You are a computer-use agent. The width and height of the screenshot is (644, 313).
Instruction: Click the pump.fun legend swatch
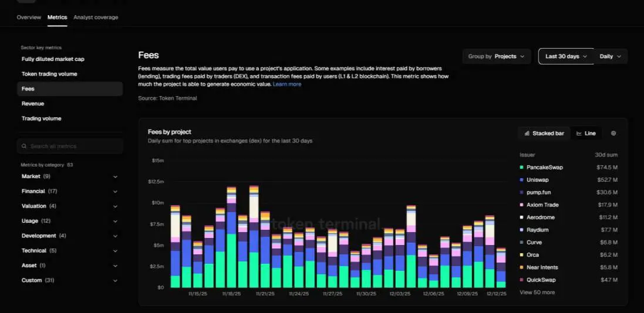522,192
